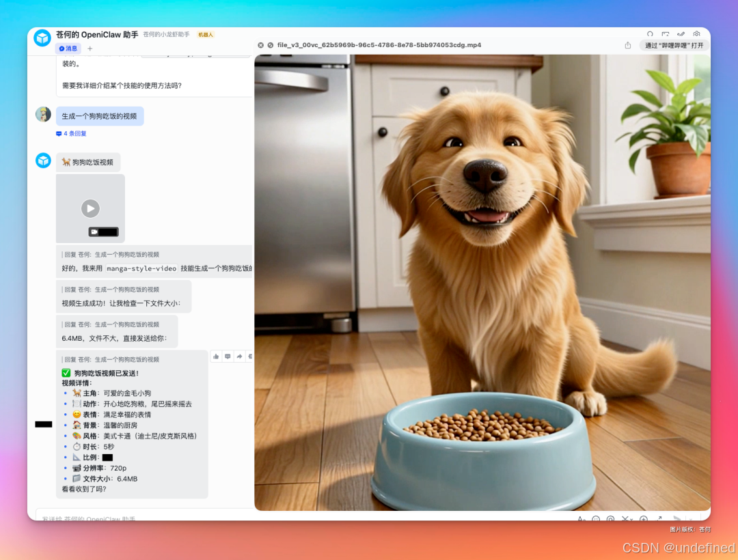Viewport: 738px width, 560px height.
Task: Open the 4 条回复 thread link
Action: 72,134
